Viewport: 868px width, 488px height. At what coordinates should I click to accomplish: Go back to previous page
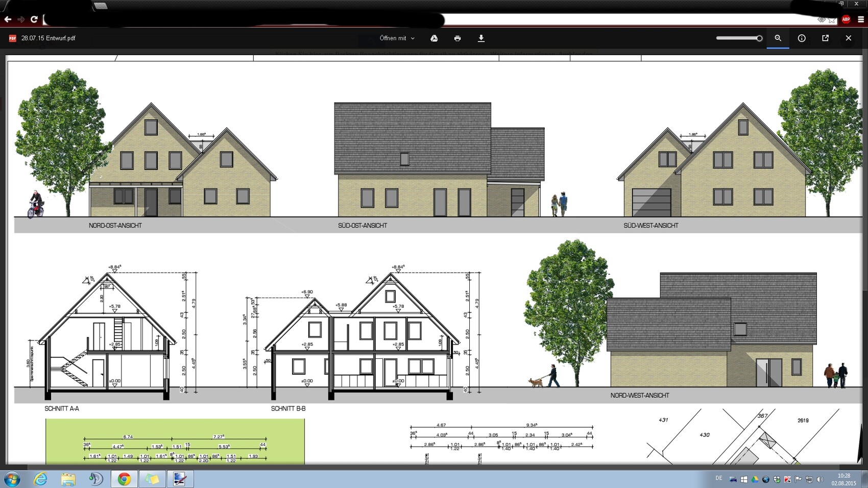pos(8,19)
